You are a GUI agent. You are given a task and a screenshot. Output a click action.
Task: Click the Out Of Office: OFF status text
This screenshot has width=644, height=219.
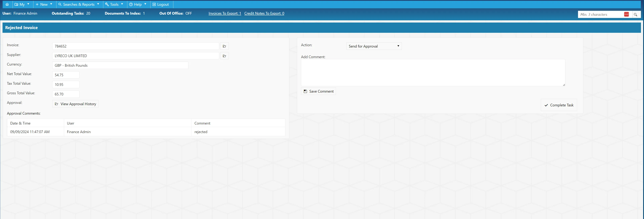point(176,13)
